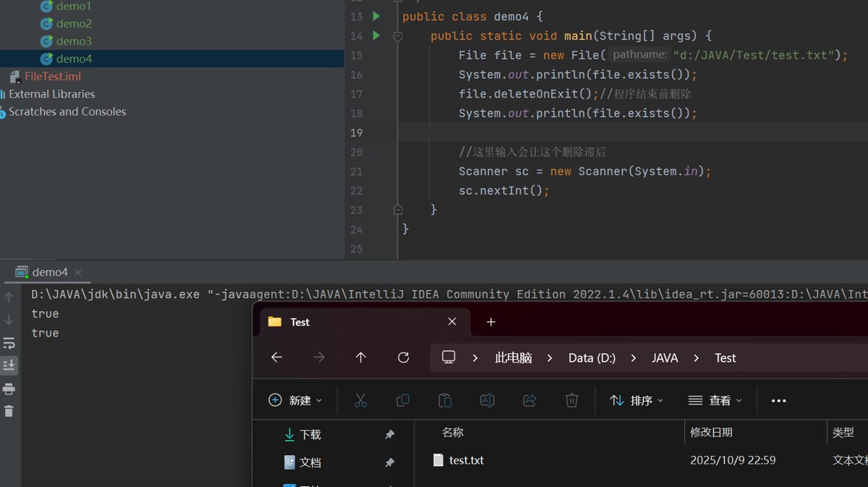Open the 新建 dropdown in File Explorer
Screen dimensions: 868x487
tap(295, 400)
